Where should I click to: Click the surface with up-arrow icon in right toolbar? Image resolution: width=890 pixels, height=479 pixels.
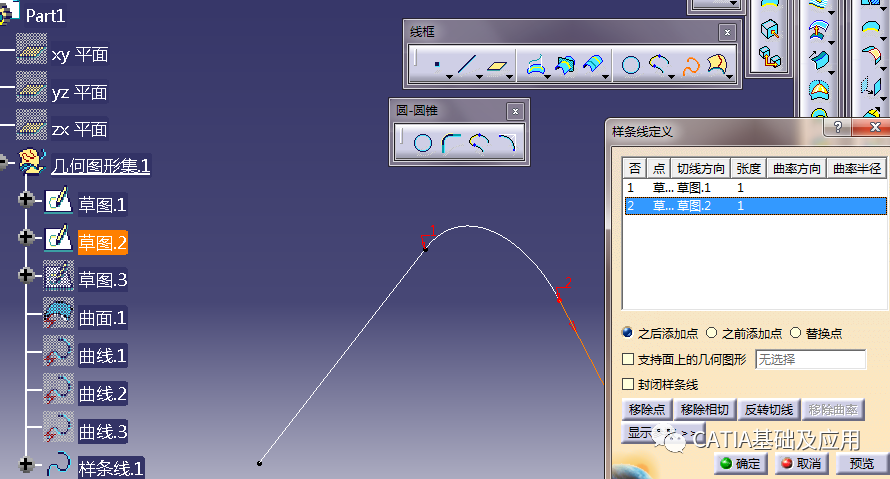tap(818, 30)
